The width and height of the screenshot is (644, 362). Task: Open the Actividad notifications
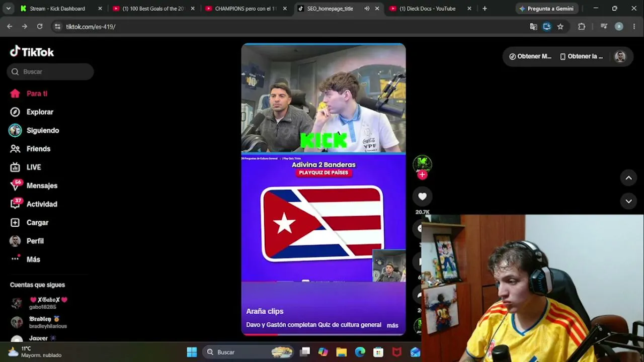pyautogui.click(x=34, y=204)
